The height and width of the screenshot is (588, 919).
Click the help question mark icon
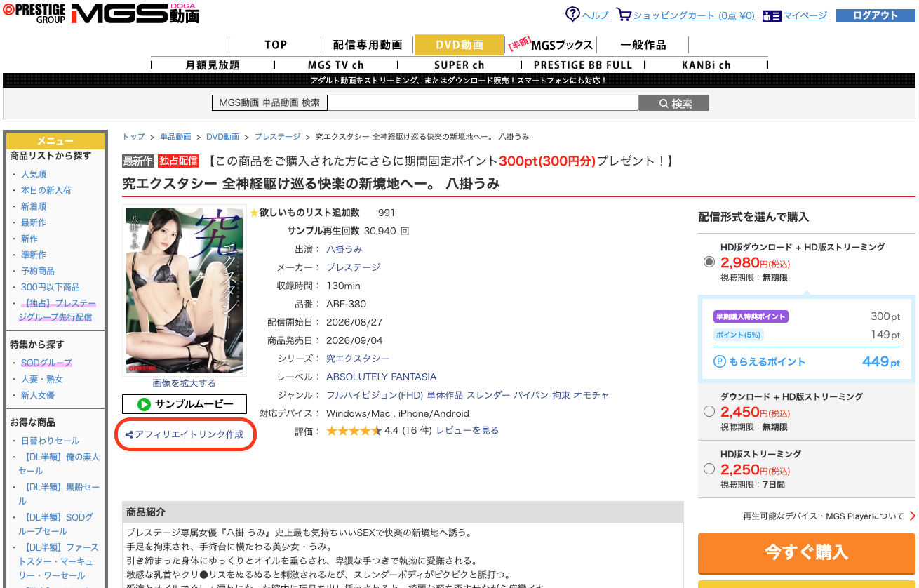[x=572, y=14]
